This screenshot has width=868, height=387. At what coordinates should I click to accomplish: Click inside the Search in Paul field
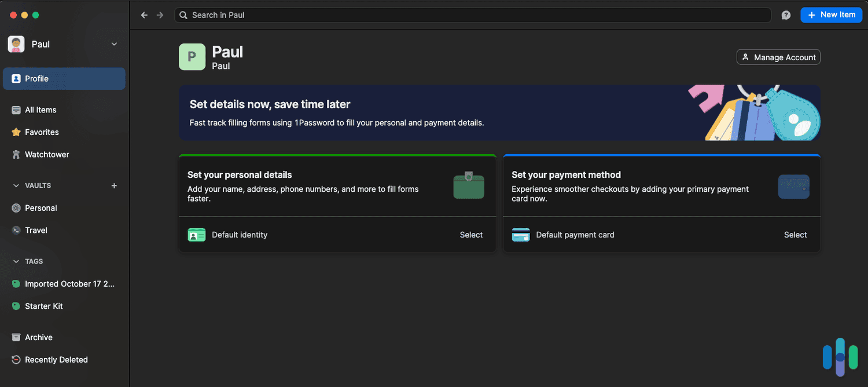405,14
